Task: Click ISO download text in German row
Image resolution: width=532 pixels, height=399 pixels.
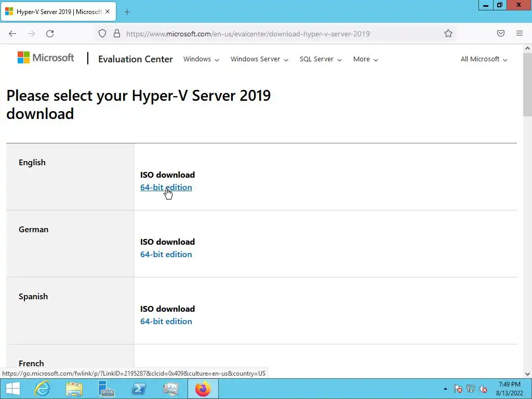Action: pyautogui.click(x=168, y=242)
